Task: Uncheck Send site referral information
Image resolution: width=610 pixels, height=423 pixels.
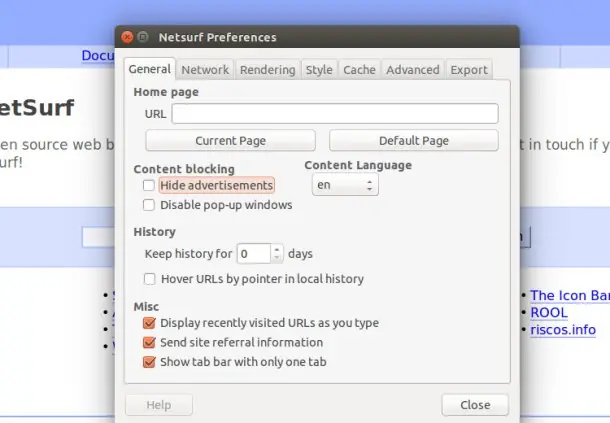Action: pos(149,342)
